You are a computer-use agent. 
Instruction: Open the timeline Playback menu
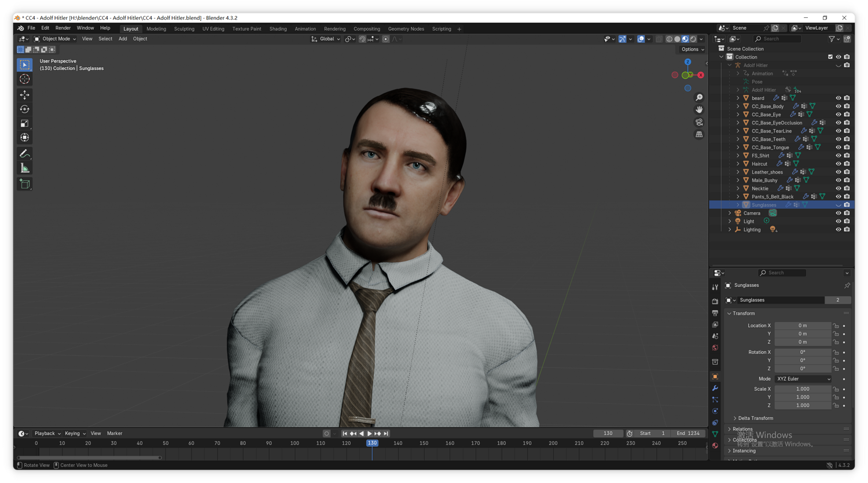47,433
